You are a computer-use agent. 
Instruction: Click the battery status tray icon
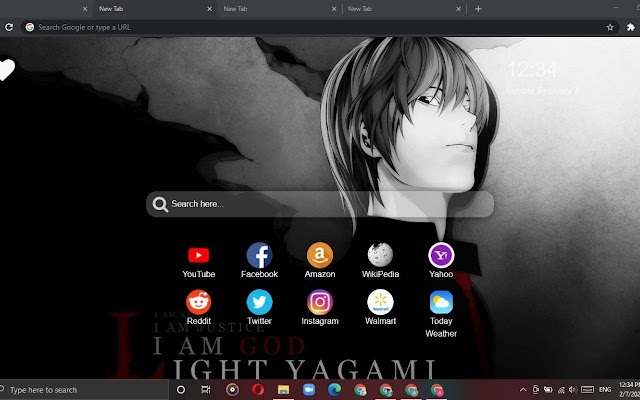point(548,390)
